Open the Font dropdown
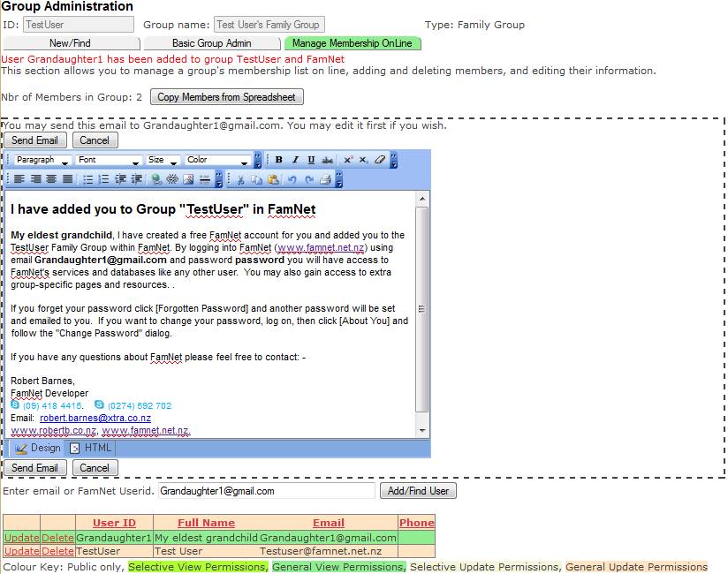The height and width of the screenshot is (574, 728). click(109, 160)
